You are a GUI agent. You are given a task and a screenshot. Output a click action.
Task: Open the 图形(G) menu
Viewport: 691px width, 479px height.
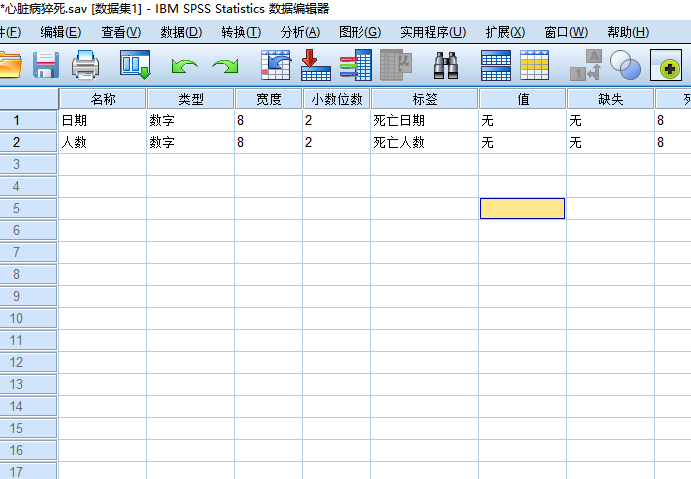360,32
